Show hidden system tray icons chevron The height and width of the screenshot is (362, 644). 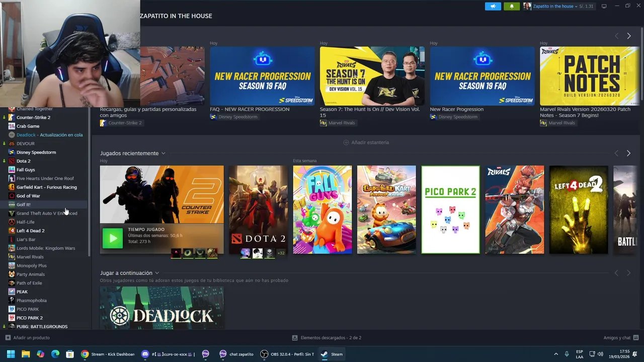pyautogui.click(x=556, y=354)
